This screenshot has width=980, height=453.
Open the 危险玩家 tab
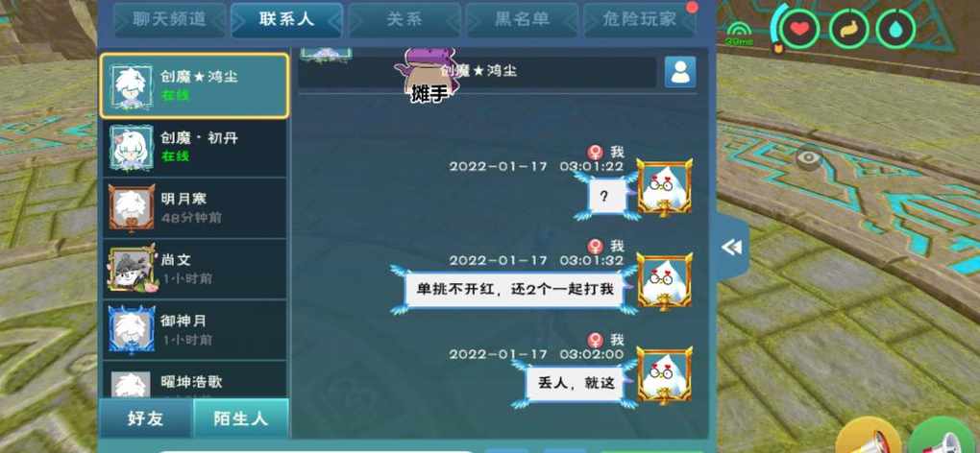click(x=639, y=20)
